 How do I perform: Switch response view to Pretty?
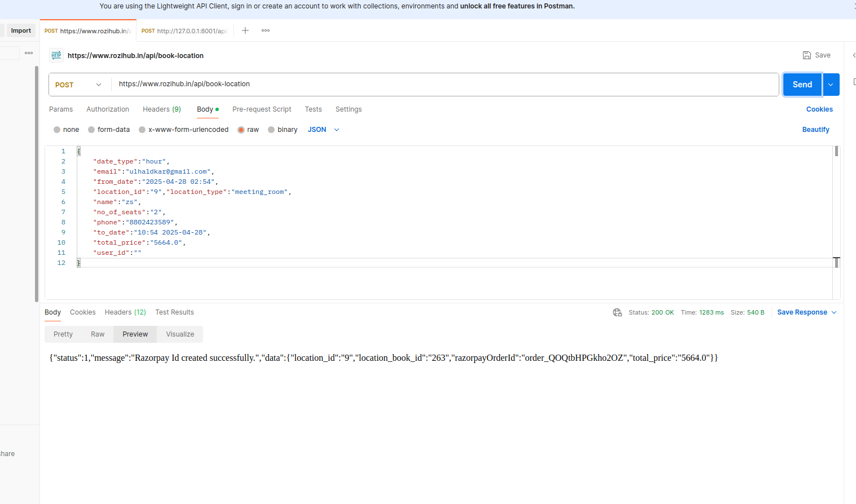pos(63,334)
